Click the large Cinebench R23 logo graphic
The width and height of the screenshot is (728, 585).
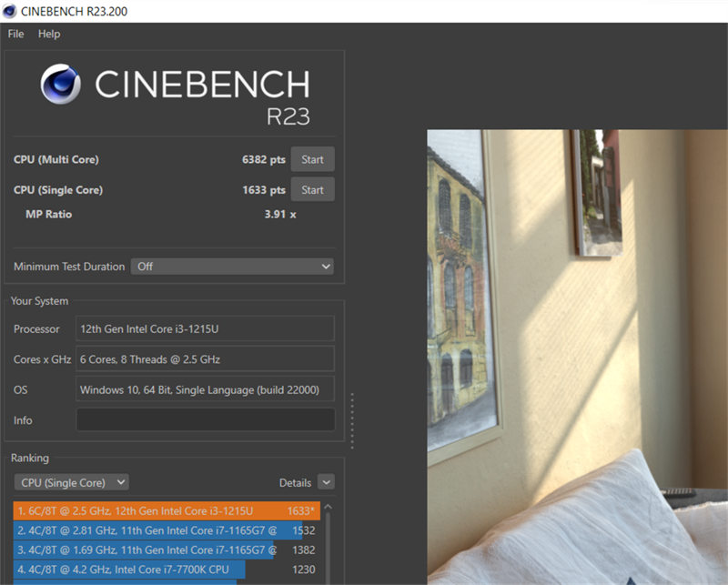[x=173, y=86]
